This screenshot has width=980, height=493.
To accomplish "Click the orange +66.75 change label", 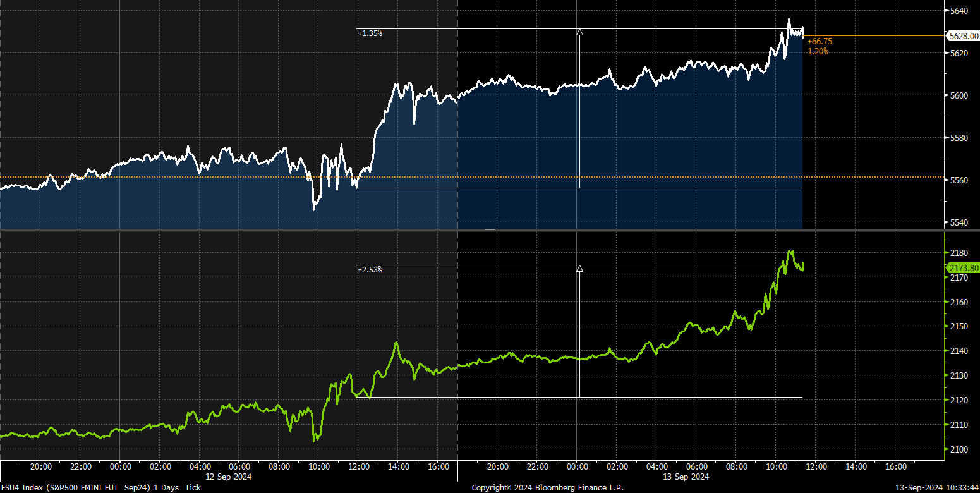I will [x=820, y=41].
